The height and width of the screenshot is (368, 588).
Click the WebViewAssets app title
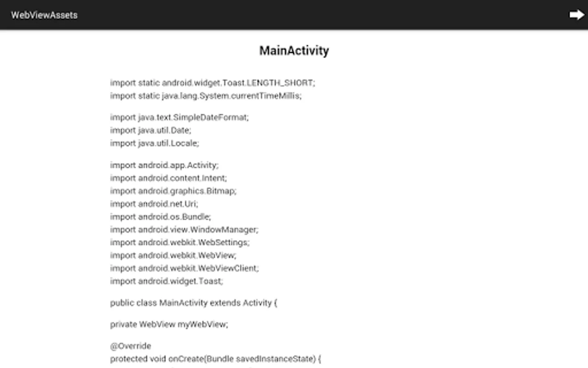click(44, 15)
